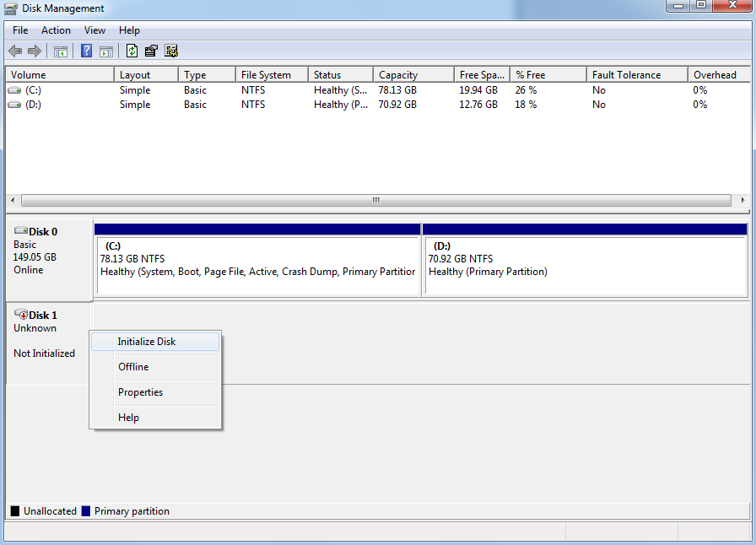Click the Settings toolbar icon with yellow star
Screen dimensions: 756x545
pyautogui.click(x=171, y=51)
